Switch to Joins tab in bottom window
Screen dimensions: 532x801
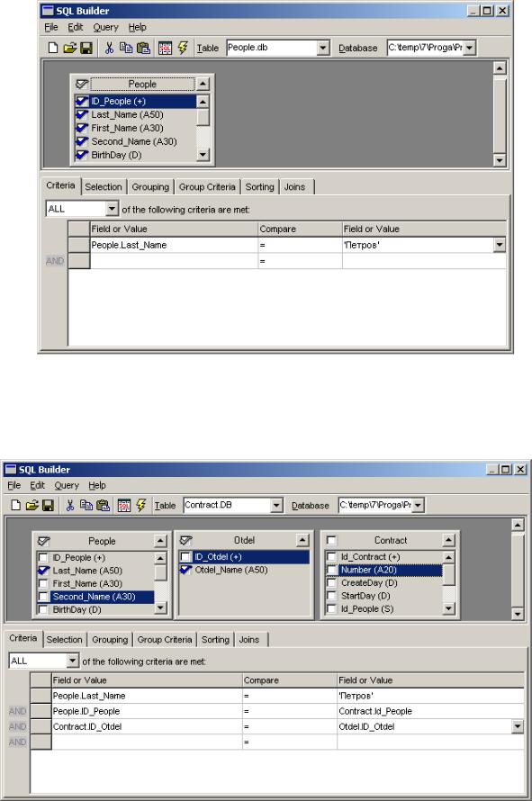(x=249, y=640)
